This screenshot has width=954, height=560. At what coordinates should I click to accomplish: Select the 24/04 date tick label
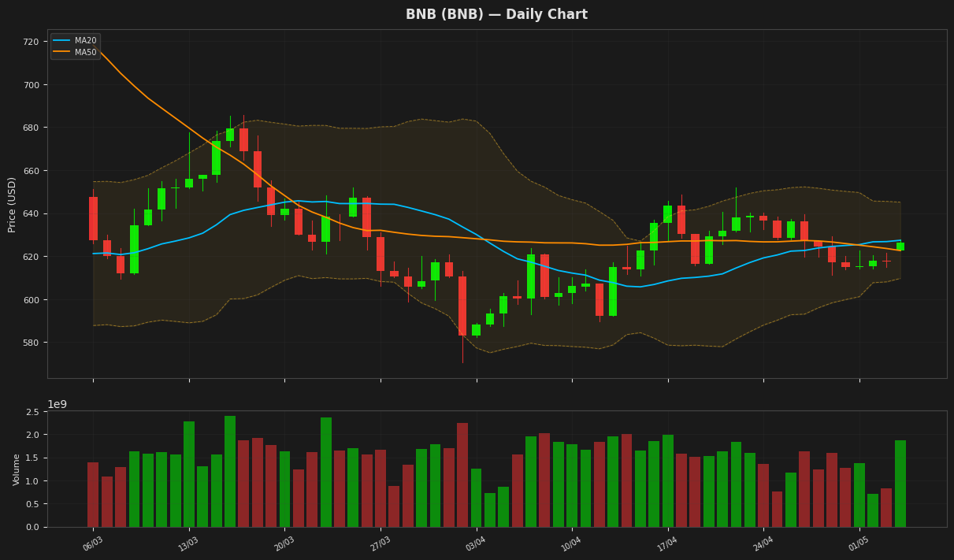click(x=763, y=543)
